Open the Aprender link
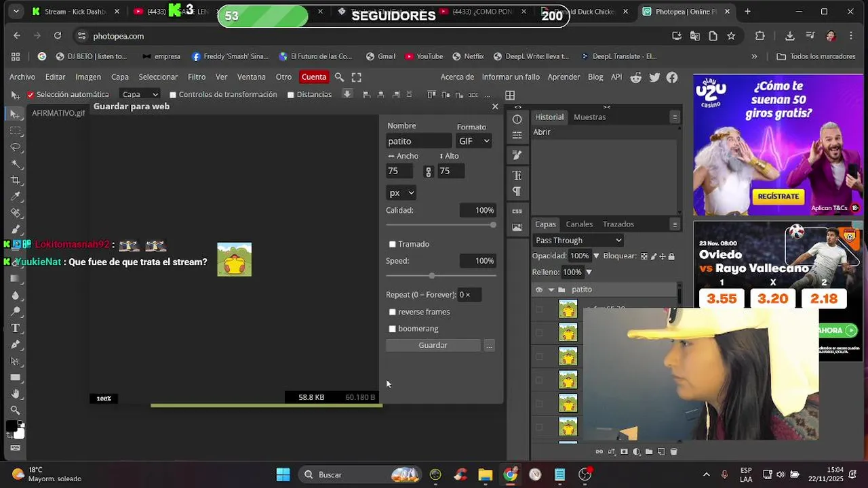Viewport: 868px width, 488px height. [564, 77]
